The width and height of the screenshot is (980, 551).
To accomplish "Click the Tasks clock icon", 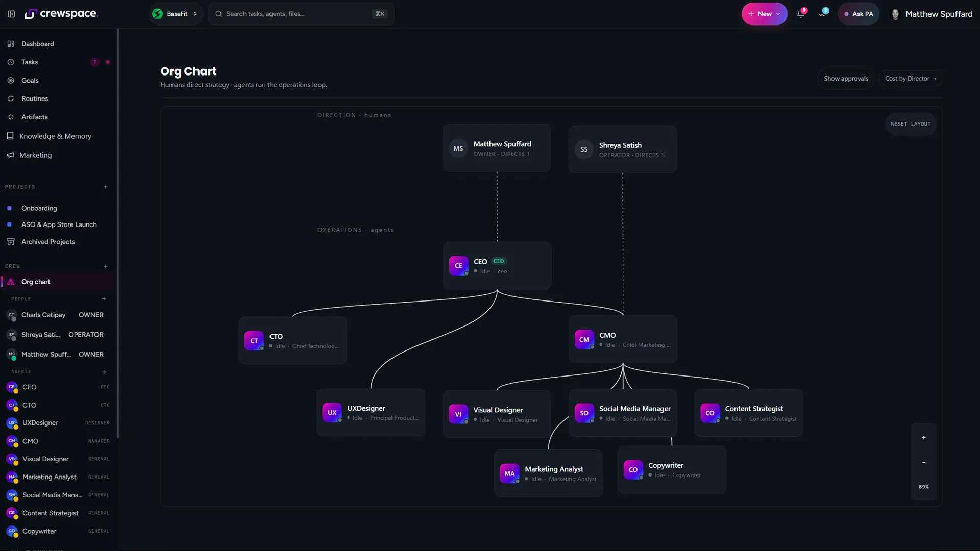I will [11, 62].
